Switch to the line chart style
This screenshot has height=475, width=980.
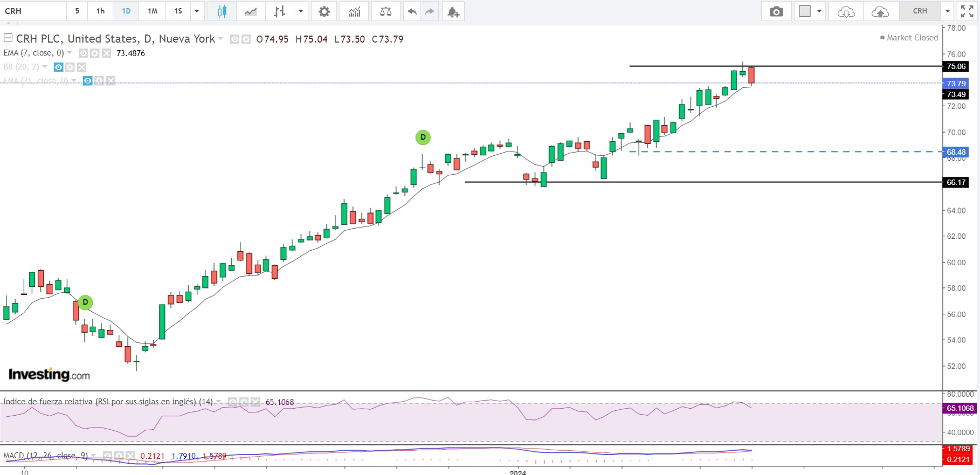251,11
